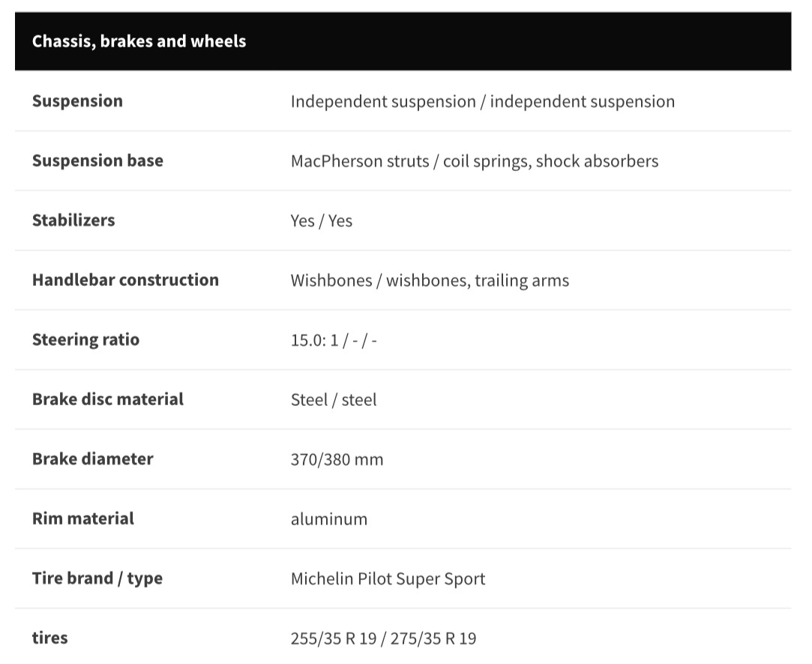Image resolution: width=812 pixels, height=664 pixels.
Task: Select the Suspension base label
Action: (x=97, y=161)
